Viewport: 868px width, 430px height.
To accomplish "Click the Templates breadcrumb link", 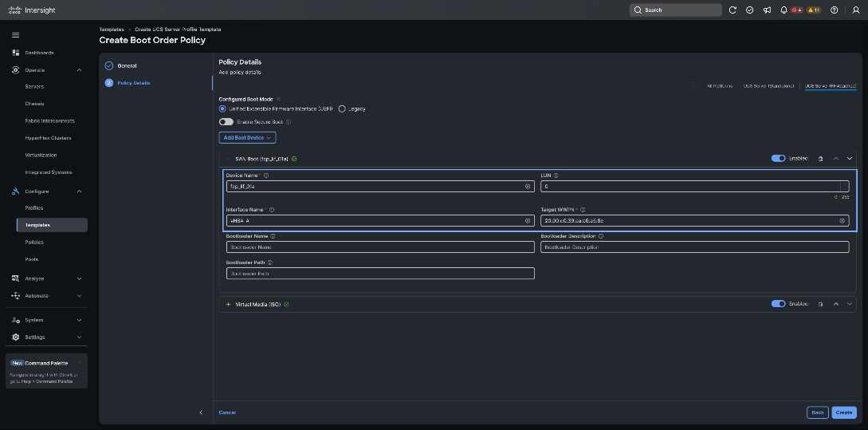I will pos(112,30).
